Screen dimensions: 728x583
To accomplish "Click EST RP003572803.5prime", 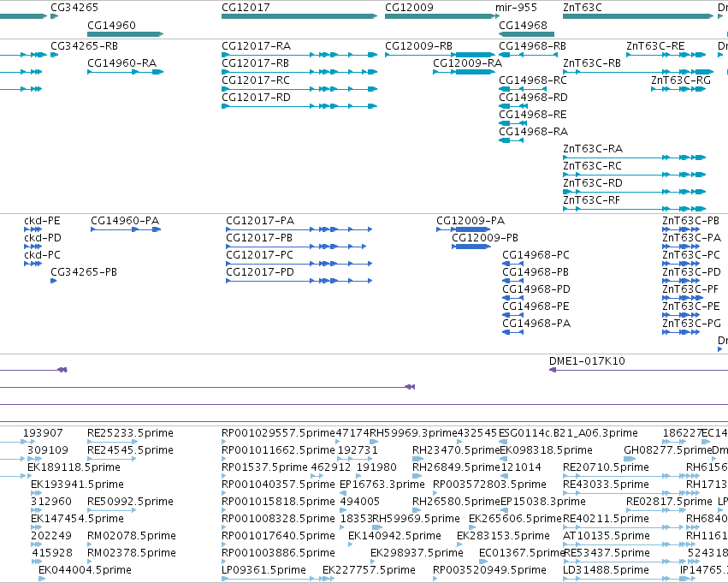I will [489, 485].
